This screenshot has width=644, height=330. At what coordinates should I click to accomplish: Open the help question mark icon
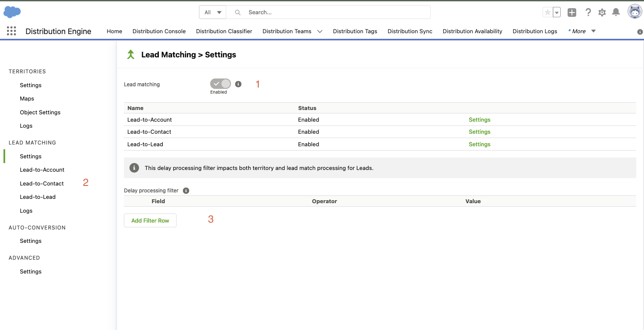(x=588, y=13)
